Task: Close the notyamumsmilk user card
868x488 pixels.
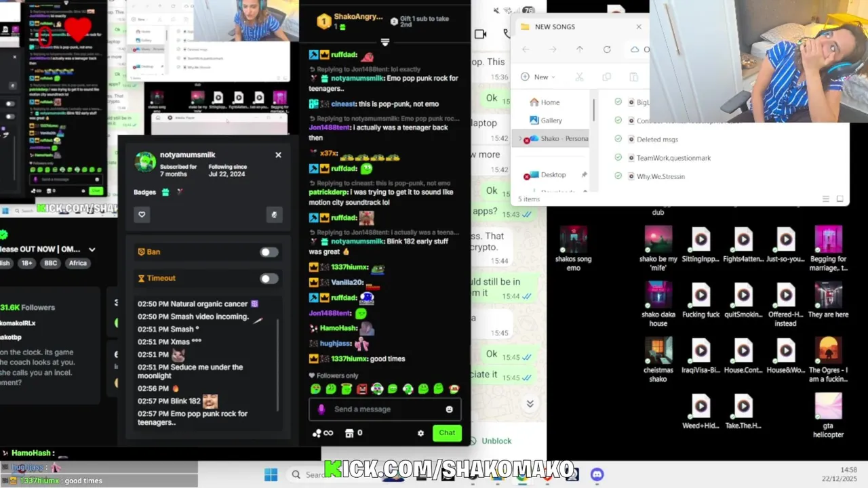Action: click(x=278, y=155)
